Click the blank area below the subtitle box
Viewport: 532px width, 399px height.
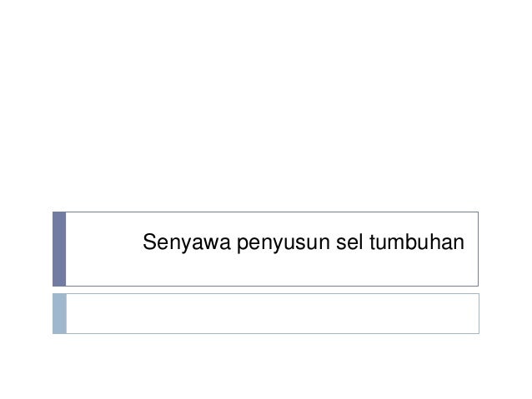pyautogui.click(x=266, y=367)
